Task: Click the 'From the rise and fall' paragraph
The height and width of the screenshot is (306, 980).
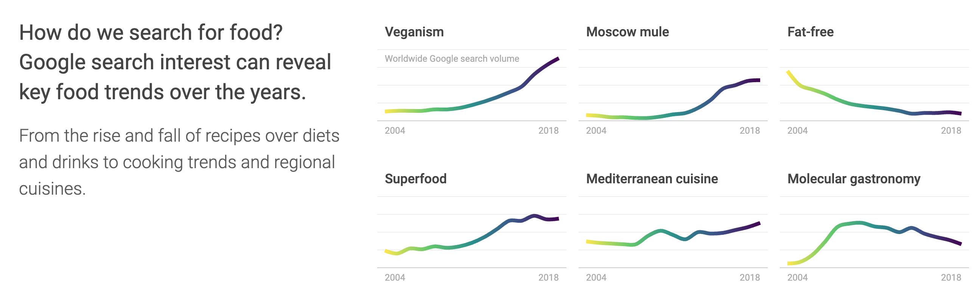Action: (179, 162)
